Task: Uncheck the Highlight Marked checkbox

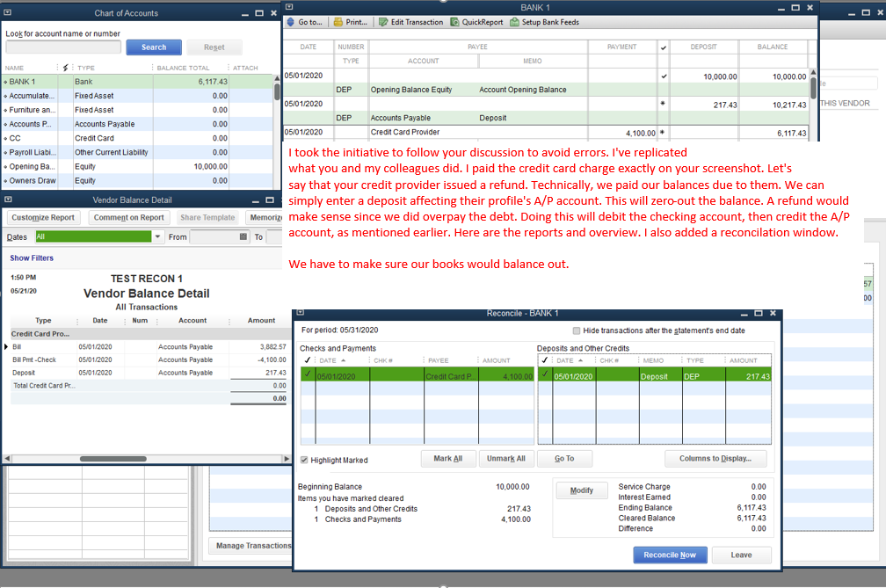Action: tap(304, 460)
